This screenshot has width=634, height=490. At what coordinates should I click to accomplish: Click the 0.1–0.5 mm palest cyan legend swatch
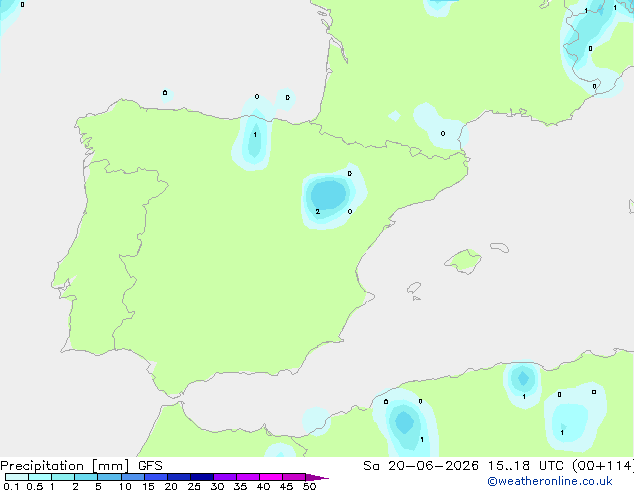[x=17, y=477]
